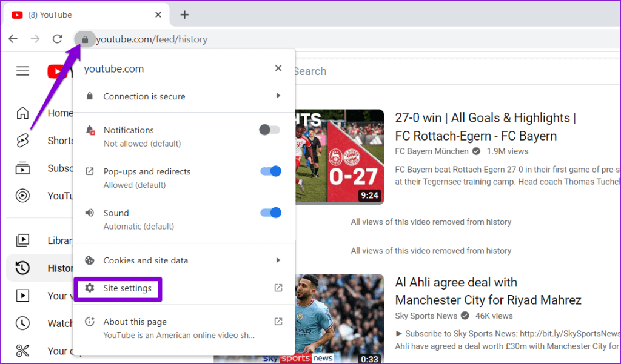Open Watch later sidebar icon
The width and height of the screenshot is (621, 364).
tap(22, 323)
